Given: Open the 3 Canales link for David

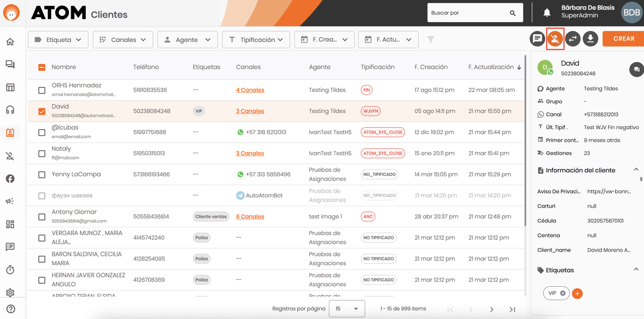Looking at the screenshot, I should [250, 111].
